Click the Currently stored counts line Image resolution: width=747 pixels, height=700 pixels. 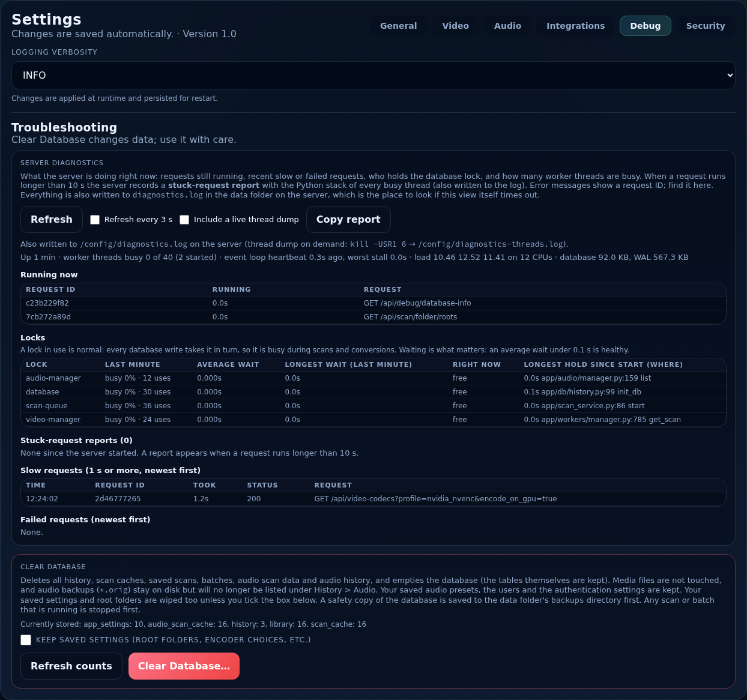[193, 624]
